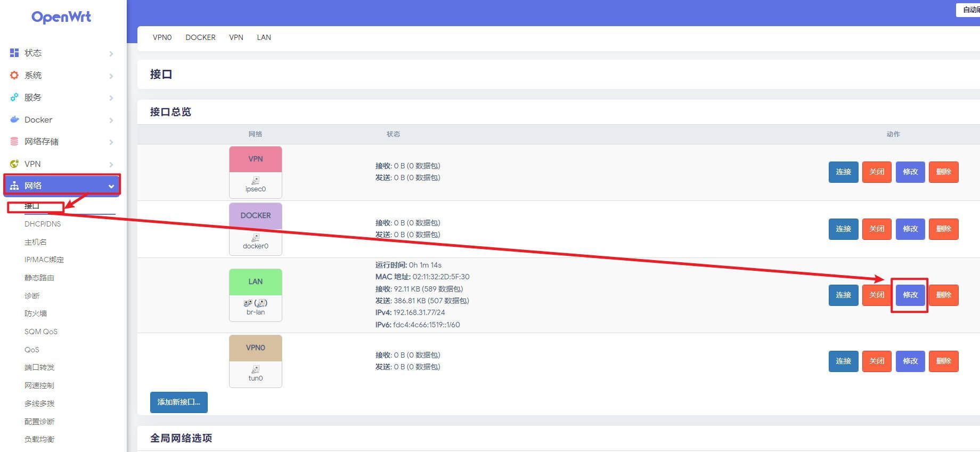Screen dimensions: 980x452
Task: Expand the 状态 menu chevron
Action: [111, 53]
